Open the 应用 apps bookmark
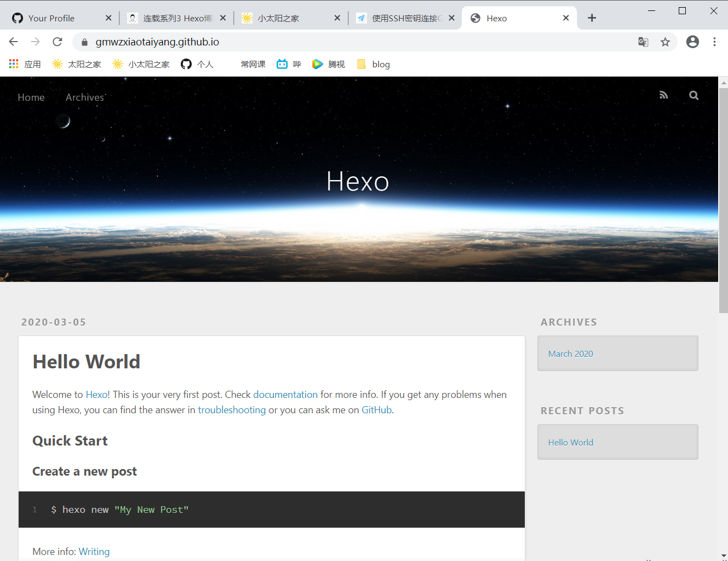728x561 pixels. (x=25, y=64)
